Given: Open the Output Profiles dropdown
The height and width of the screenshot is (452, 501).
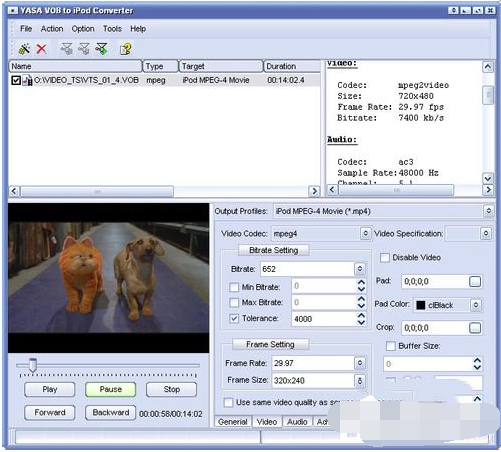Looking at the screenshot, I should (488, 211).
